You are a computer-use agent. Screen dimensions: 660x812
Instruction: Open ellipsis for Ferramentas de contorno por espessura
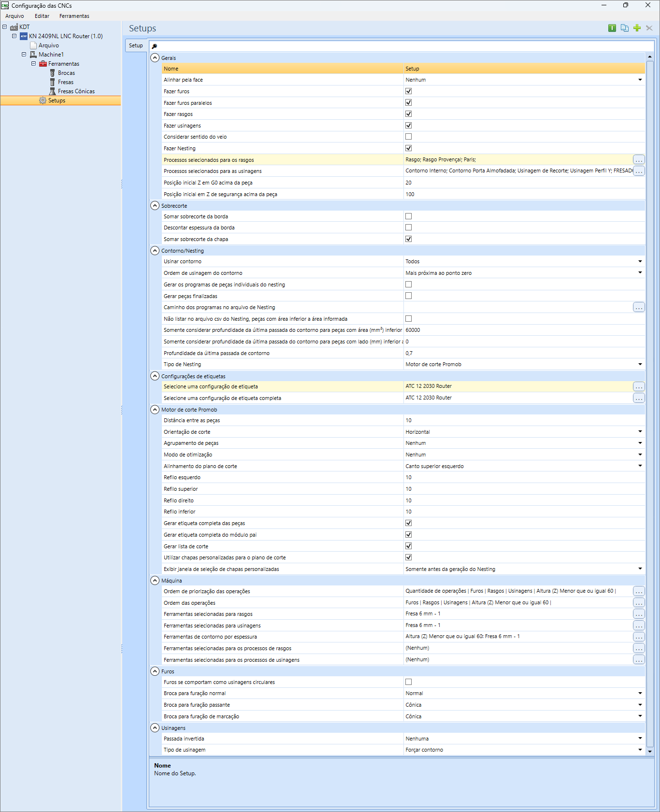639,637
